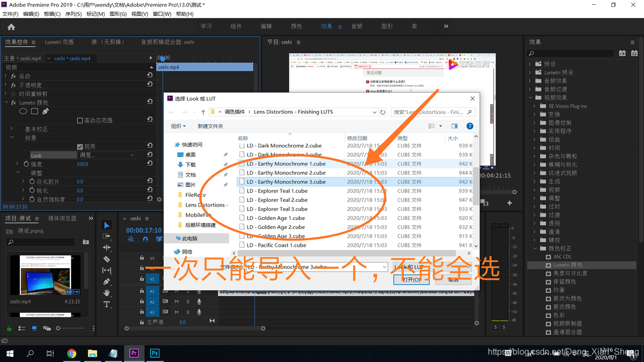Click 新建文件夹 in file dialog

(210, 126)
